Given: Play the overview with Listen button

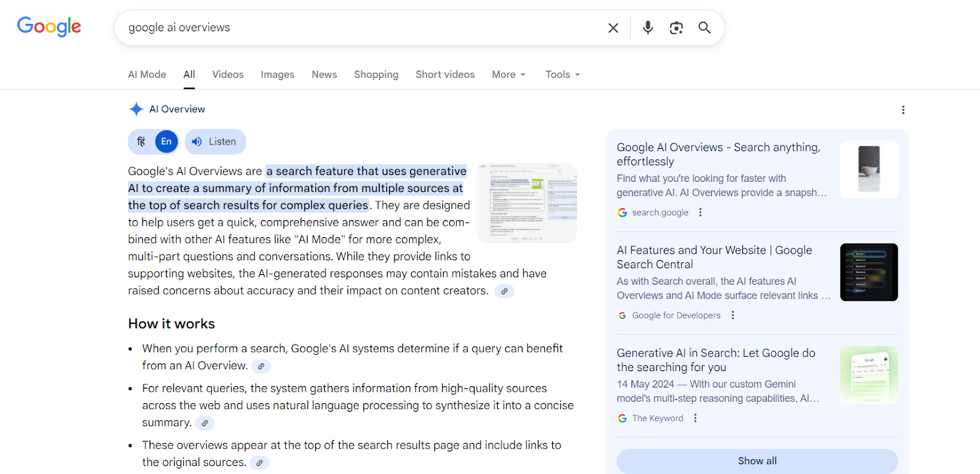Looking at the screenshot, I should (215, 141).
